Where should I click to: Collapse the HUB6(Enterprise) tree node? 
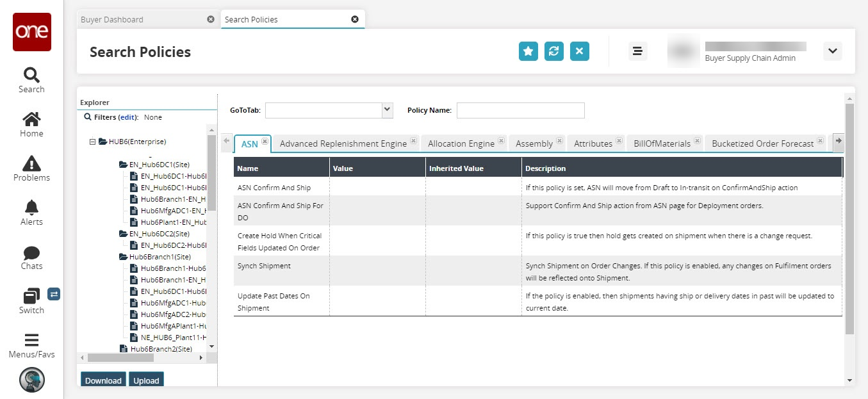93,142
